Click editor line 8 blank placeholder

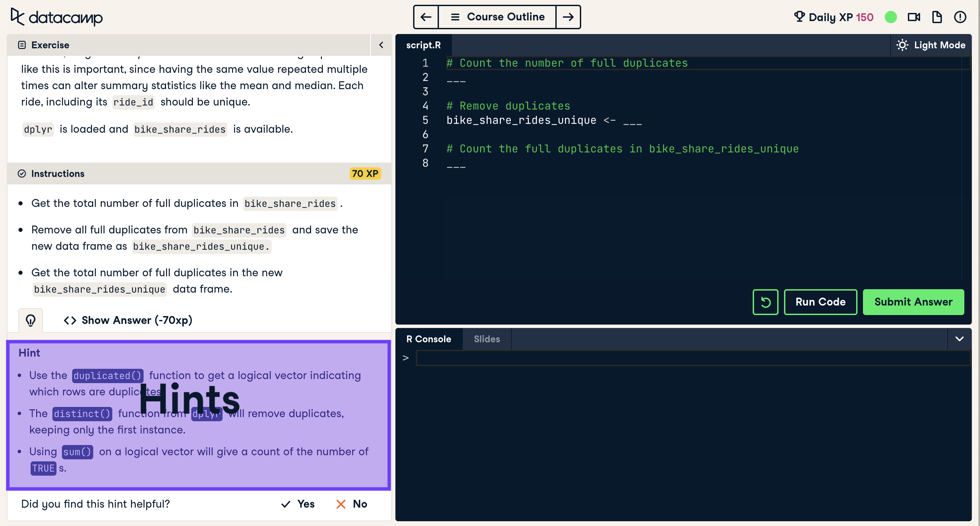pos(456,167)
